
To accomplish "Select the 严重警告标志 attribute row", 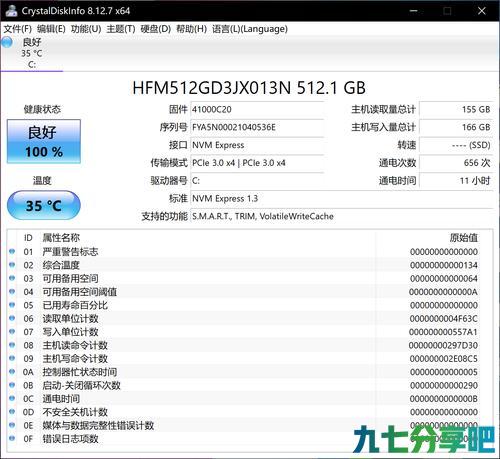I will pos(249,252).
